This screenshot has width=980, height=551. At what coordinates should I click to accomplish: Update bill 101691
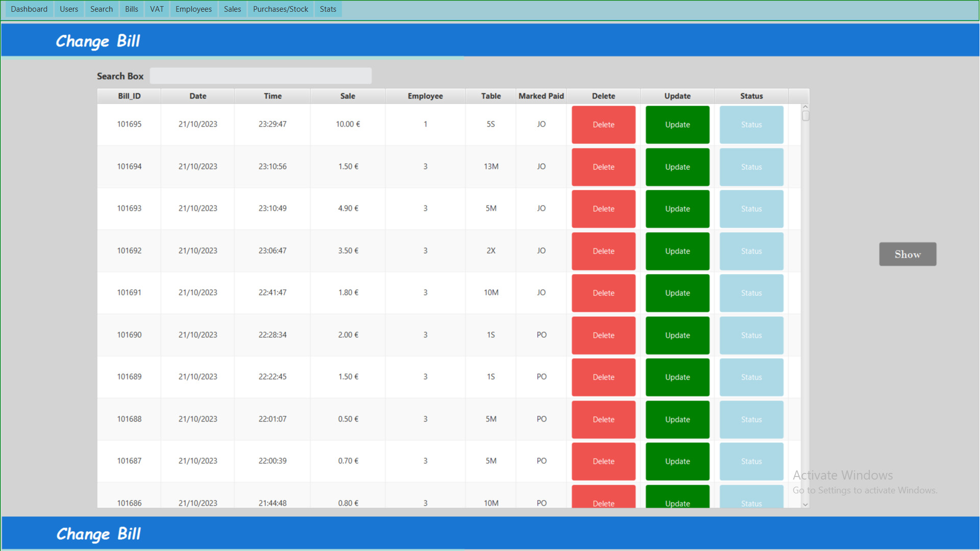coord(677,293)
